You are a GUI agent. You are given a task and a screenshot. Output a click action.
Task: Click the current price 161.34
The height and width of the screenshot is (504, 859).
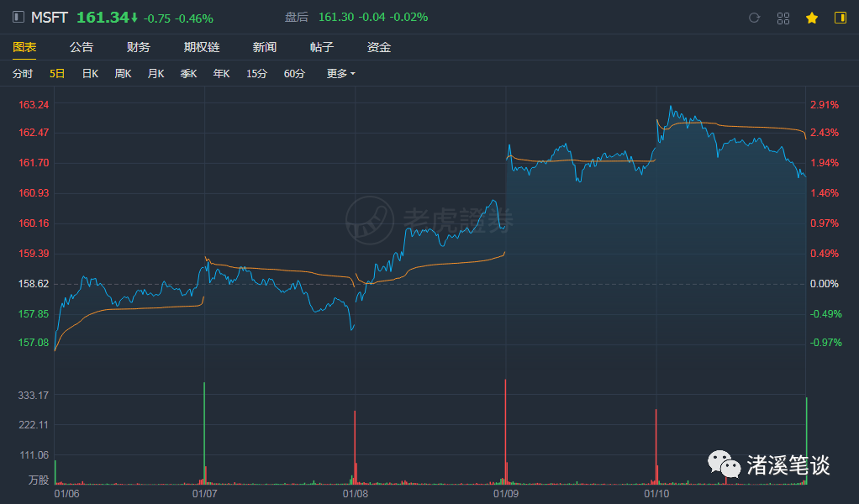pos(103,18)
